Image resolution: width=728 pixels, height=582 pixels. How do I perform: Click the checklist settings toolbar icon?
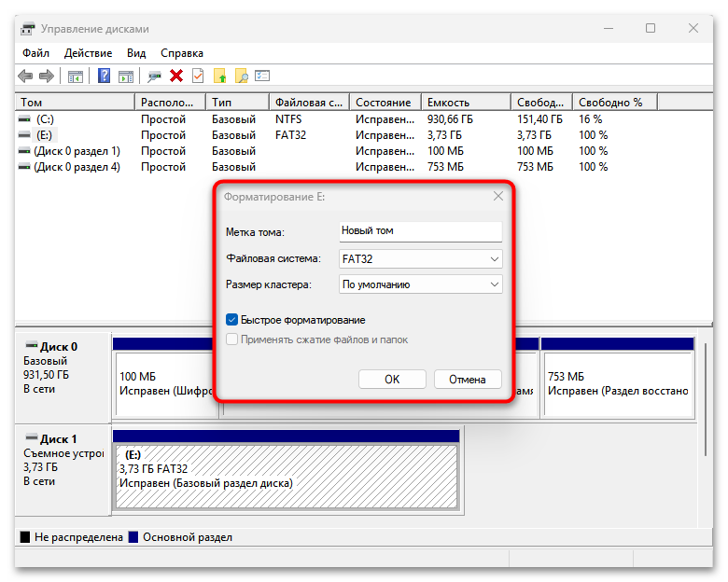tap(262, 76)
